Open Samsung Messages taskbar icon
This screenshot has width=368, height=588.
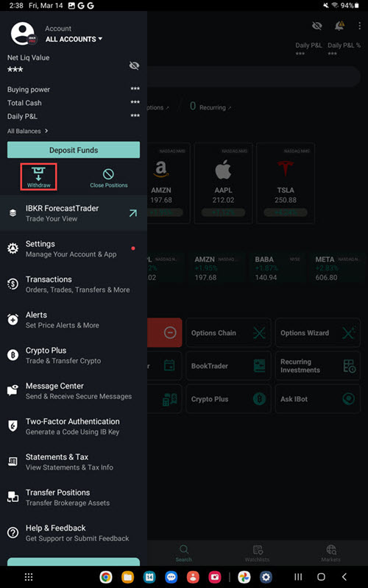[171, 577]
